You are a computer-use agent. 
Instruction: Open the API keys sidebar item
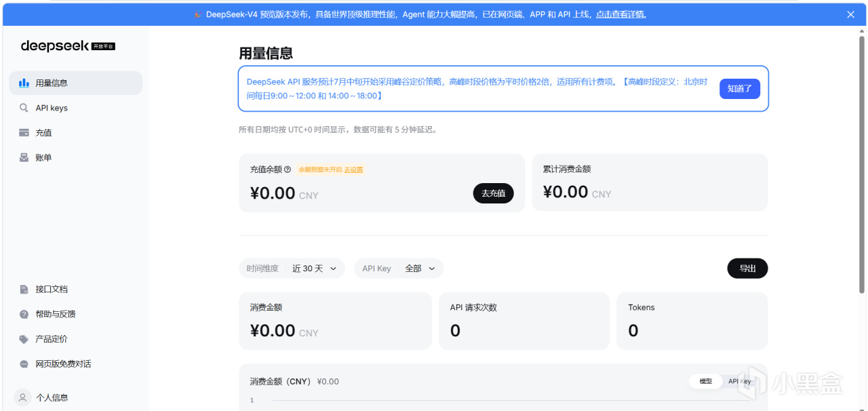click(x=76, y=108)
